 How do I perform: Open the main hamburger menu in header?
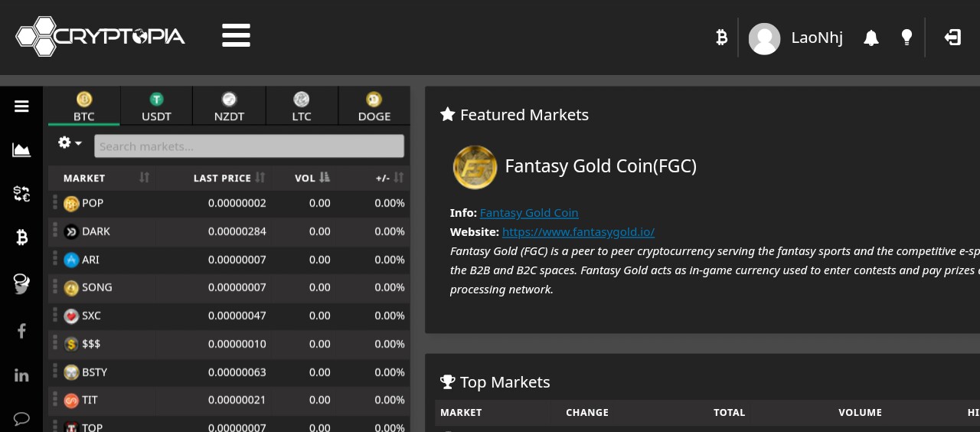236,35
